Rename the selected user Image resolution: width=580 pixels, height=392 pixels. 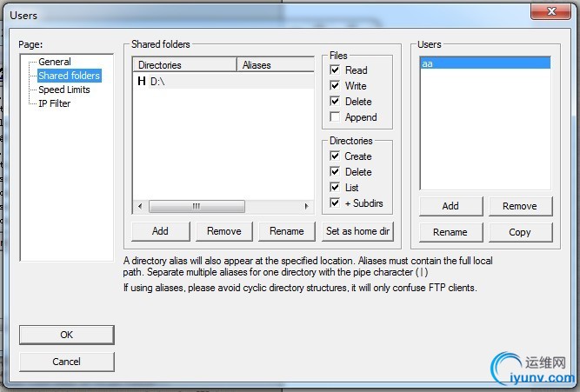click(x=451, y=232)
